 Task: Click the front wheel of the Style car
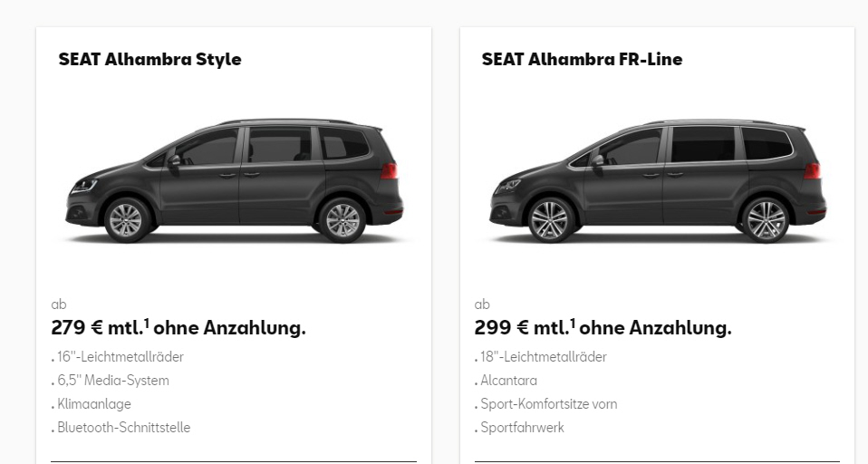point(126,220)
